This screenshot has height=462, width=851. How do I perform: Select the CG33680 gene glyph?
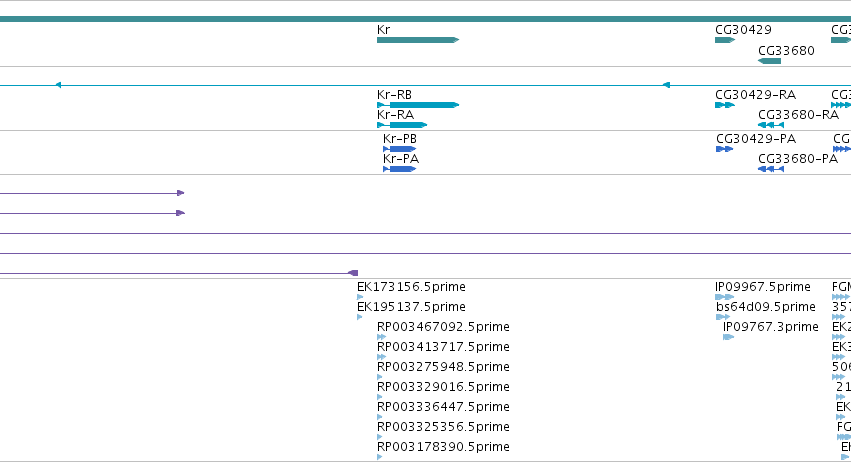[x=770, y=61]
